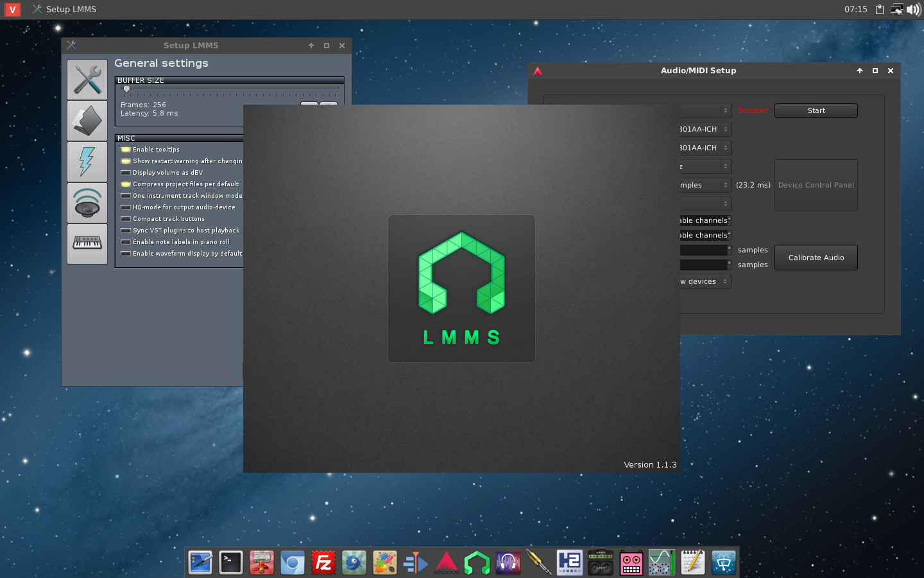This screenshot has width=924, height=578.
Task: Open the sine wave icon in the dock
Action: pyautogui.click(x=662, y=563)
